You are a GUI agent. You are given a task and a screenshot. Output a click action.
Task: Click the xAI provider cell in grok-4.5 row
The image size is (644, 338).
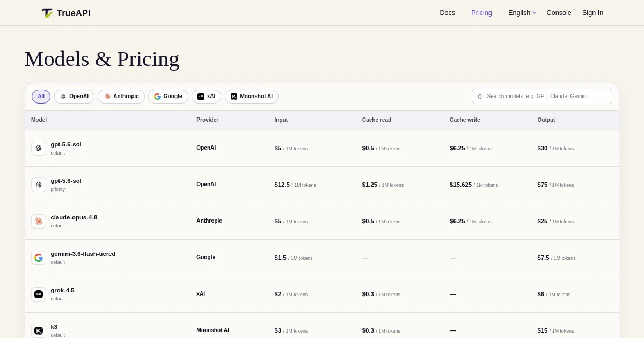201,294
